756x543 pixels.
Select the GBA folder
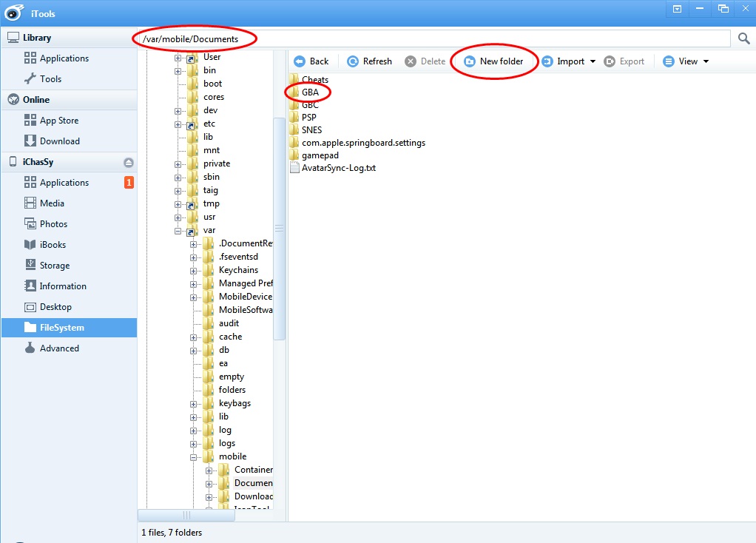point(310,92)
